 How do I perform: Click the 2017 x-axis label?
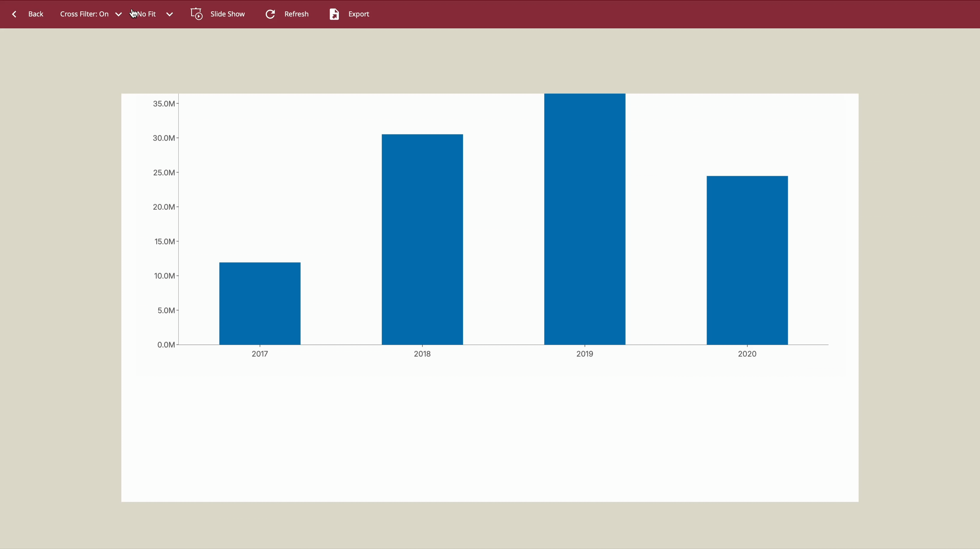tap(260, 354)
